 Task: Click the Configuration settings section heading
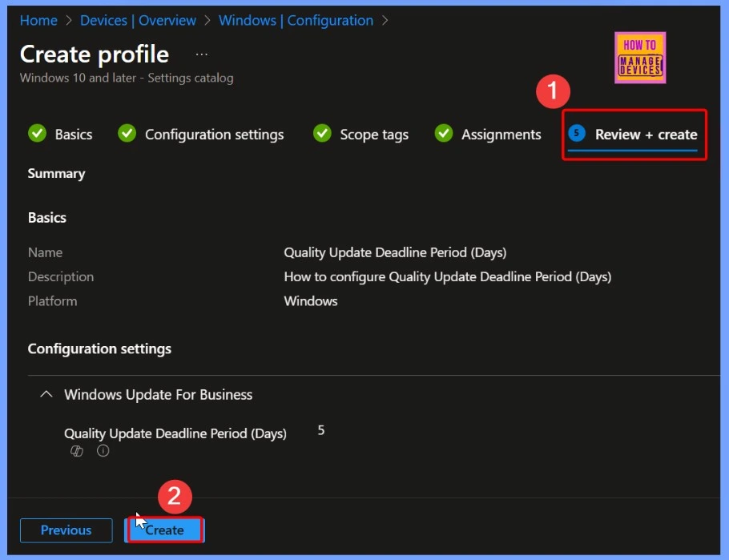[99, 348]
